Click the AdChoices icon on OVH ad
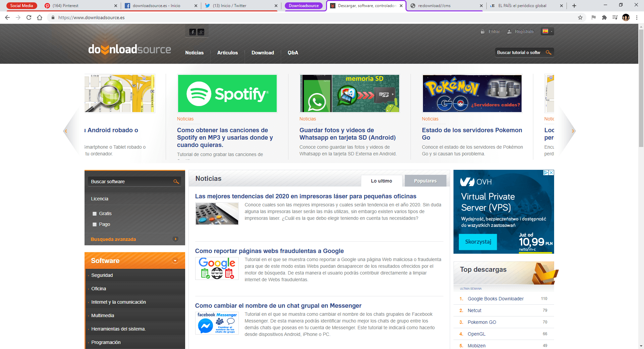This screenshot has width=644, height=349. pyautogui.click(x=546, y=172)
